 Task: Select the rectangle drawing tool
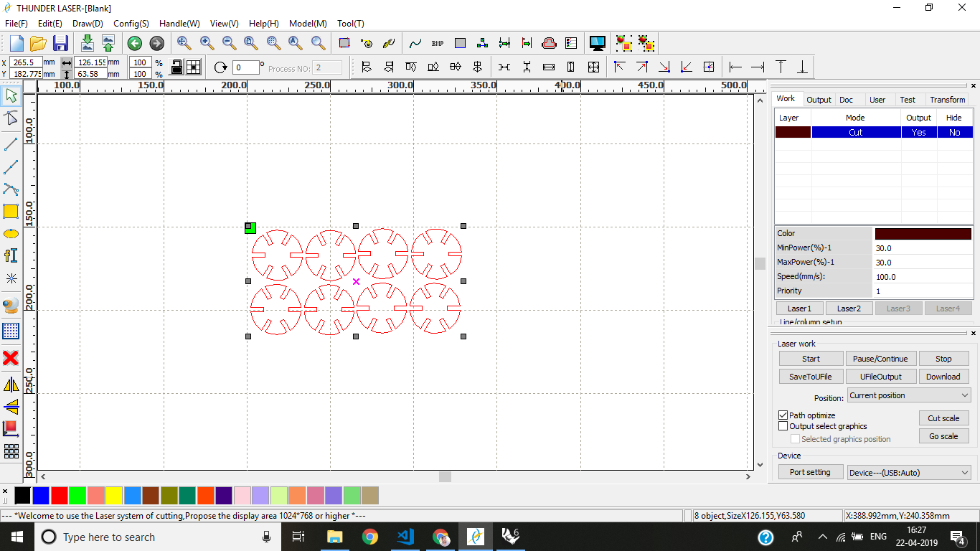click(x=11, y=212)
